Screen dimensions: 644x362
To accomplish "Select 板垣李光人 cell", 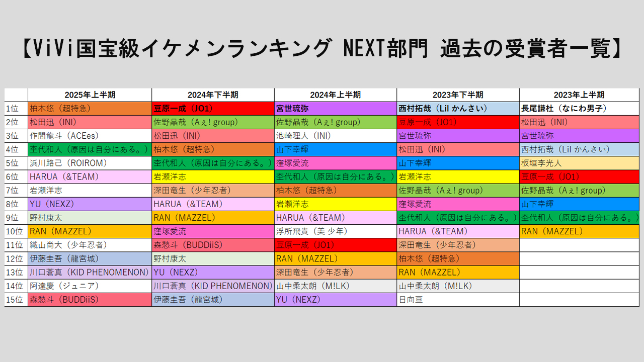I will (x=579, y=163).
